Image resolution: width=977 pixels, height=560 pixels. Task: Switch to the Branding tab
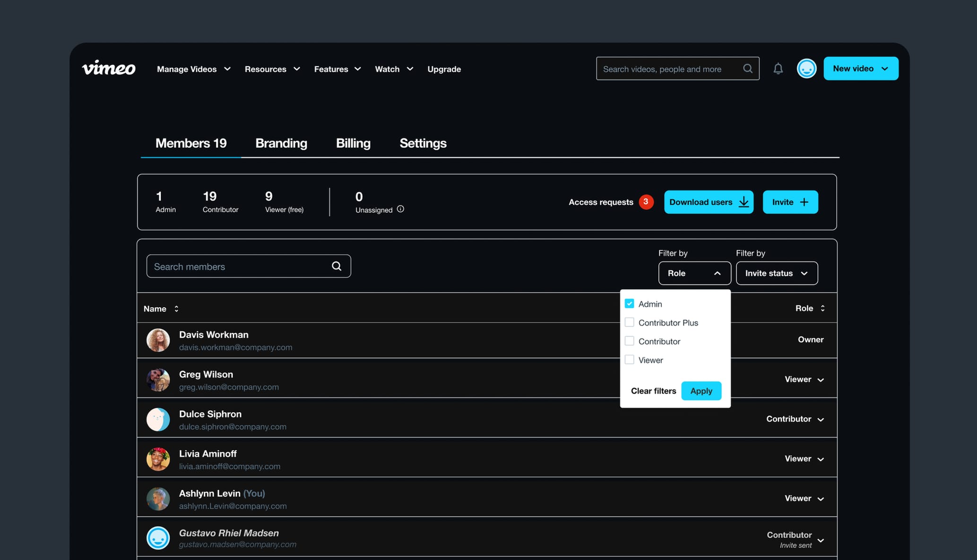click(x=281, y=143)
